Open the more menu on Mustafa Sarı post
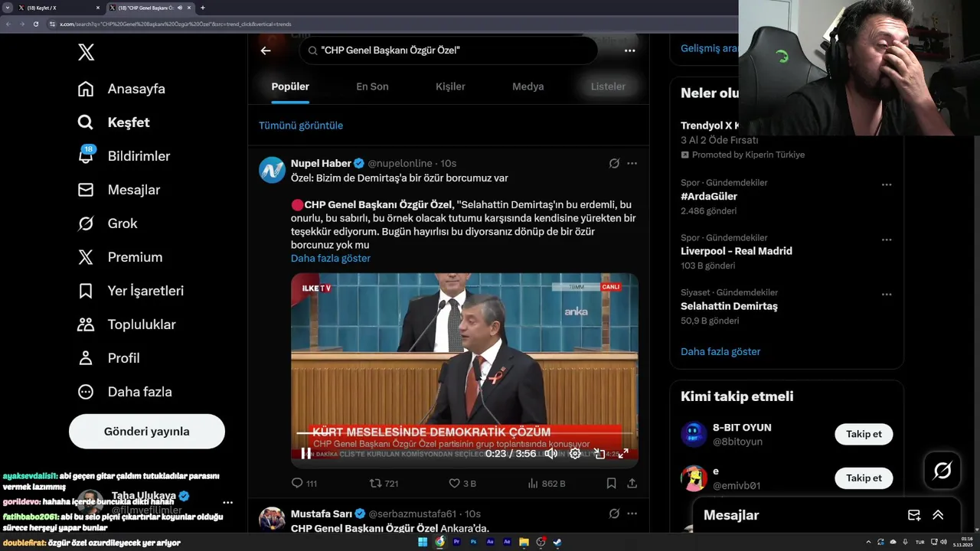Viewport: 980px width, 551px height. [x=632, y=514]
